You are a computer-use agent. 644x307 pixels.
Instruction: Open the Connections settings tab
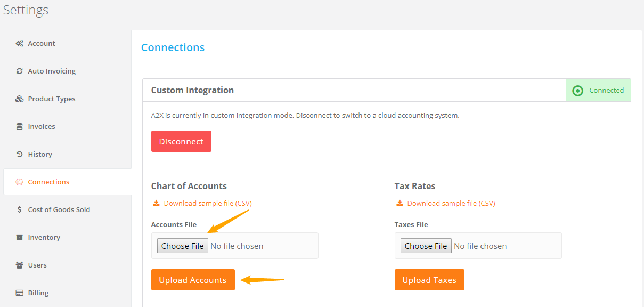tap(49, 182)
